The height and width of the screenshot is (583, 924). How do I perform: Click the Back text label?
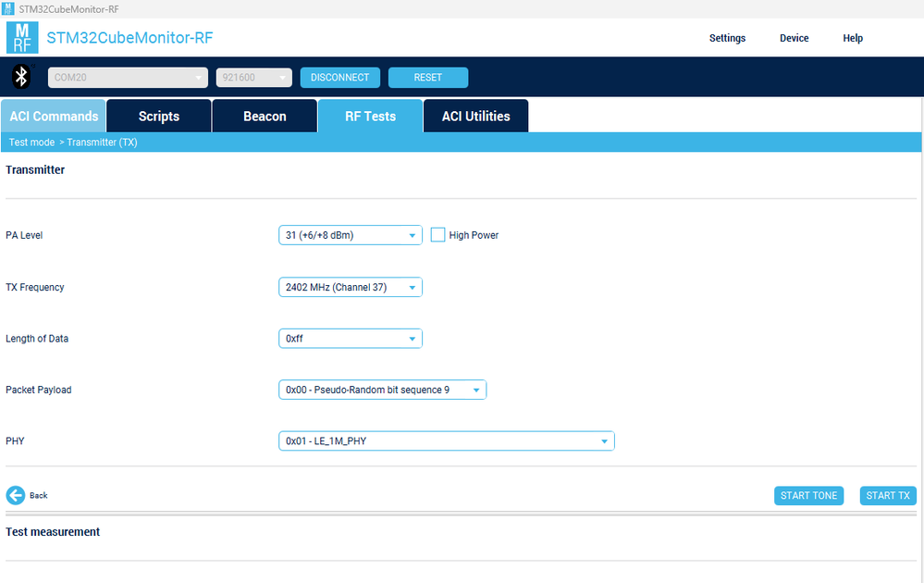pos(38,495)
